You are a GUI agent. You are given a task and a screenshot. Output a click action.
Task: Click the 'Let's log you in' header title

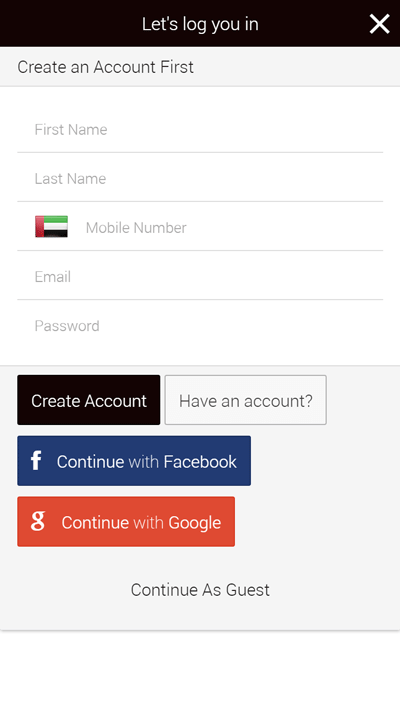(200, 24)
